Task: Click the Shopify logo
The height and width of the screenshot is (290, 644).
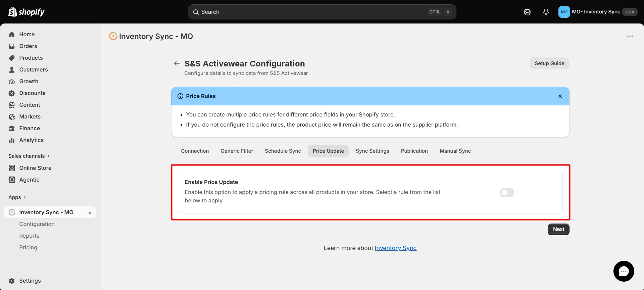Action: tap(26, 12)
